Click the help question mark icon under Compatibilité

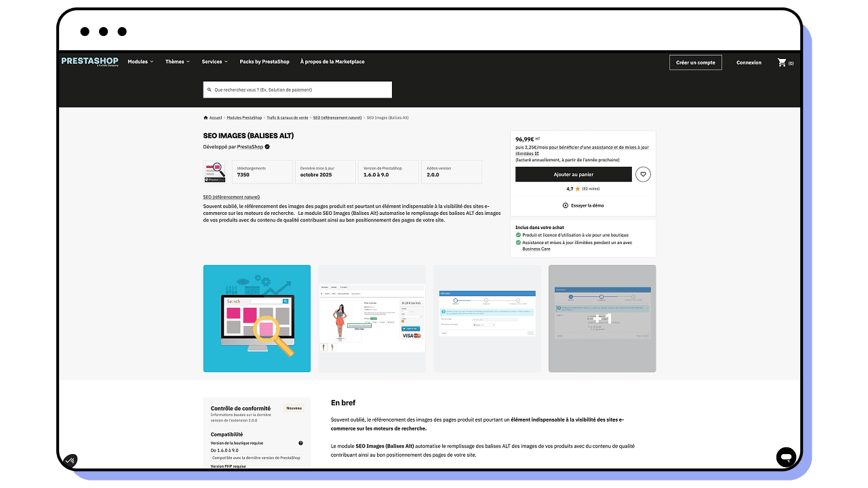(300, 443)
